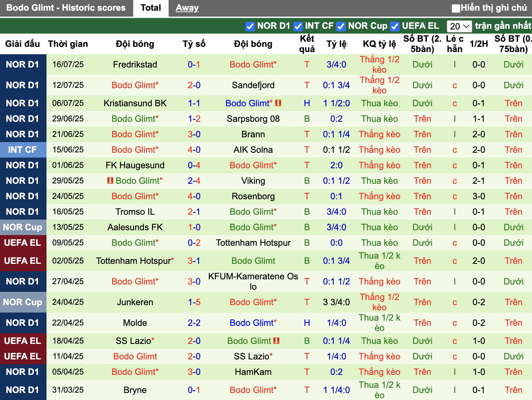Click the red card icon beside Bodo Glimt vs Kristiansund BK
The width and height of the screenshot is (532, 400).
(x=278, y=103)
